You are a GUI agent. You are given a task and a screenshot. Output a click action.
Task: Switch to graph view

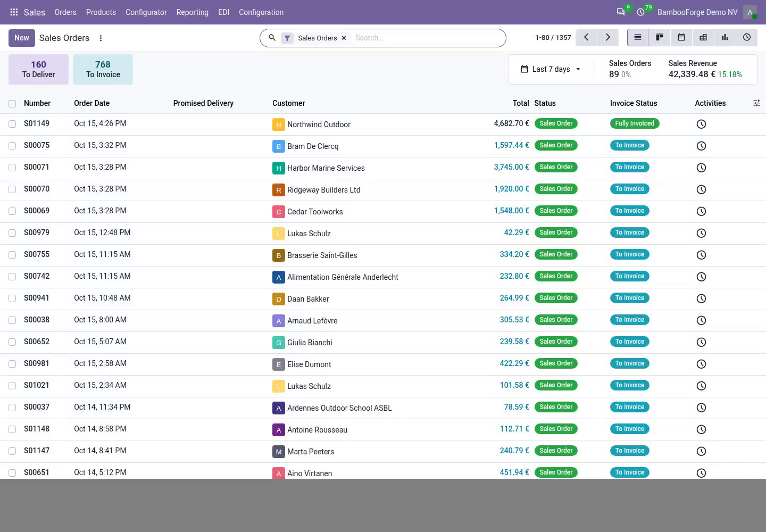725,38
